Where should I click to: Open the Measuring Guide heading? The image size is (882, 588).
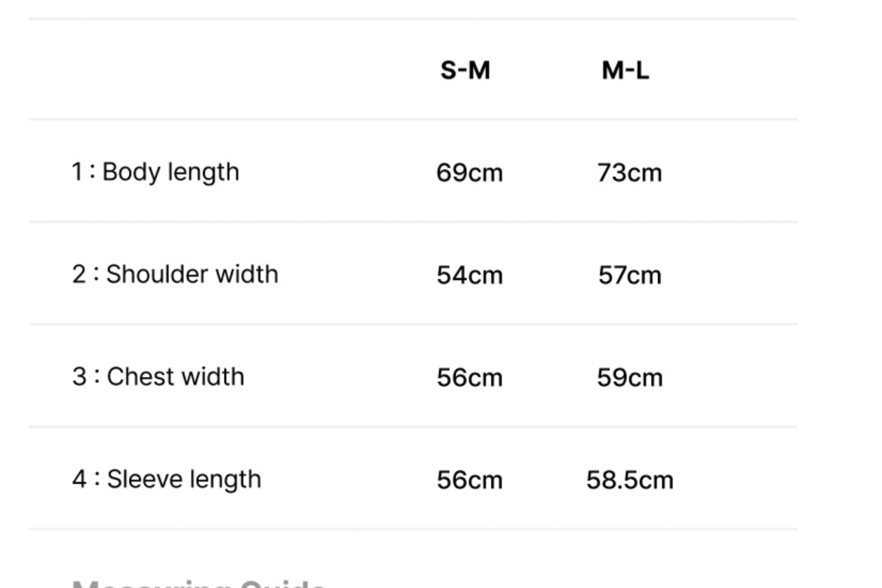pos(199,582)
